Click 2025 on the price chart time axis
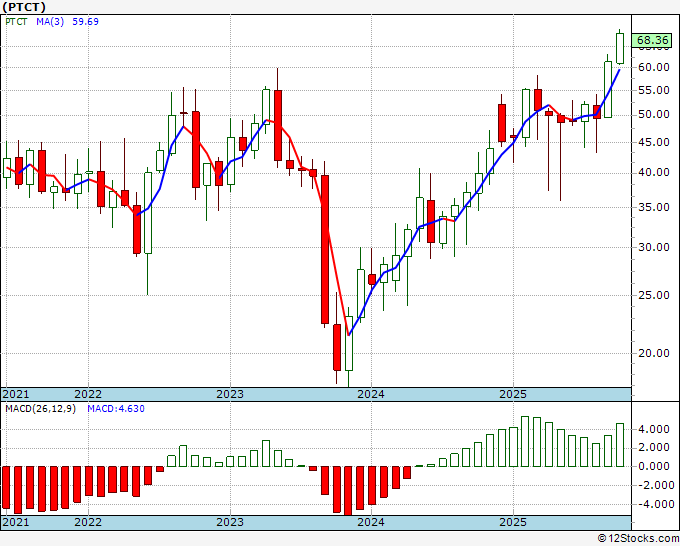This screenshot has width=680, height=546. pos(513,394)
